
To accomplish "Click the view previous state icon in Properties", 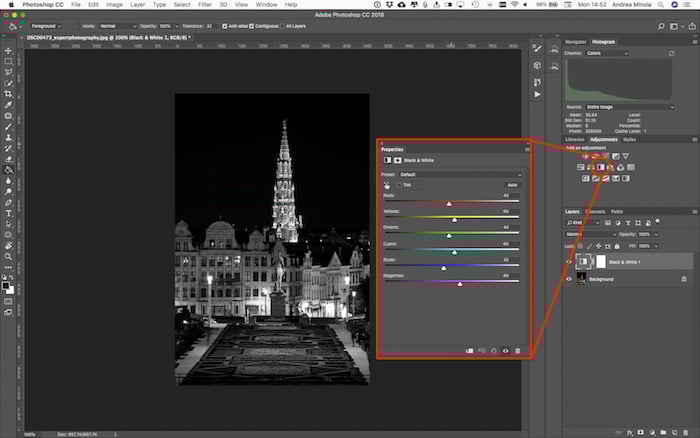I will pos(482,351).
